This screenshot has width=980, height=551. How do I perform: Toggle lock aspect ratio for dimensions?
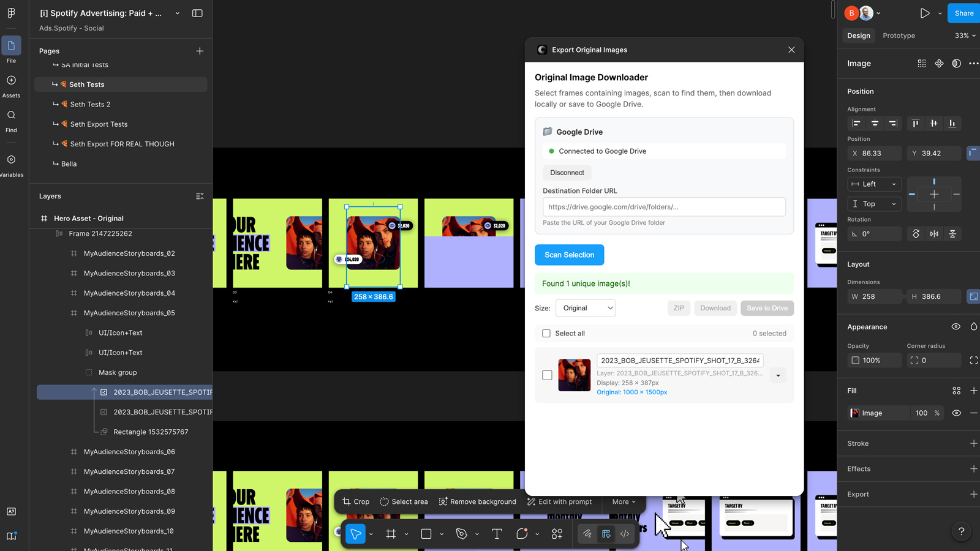973,296
